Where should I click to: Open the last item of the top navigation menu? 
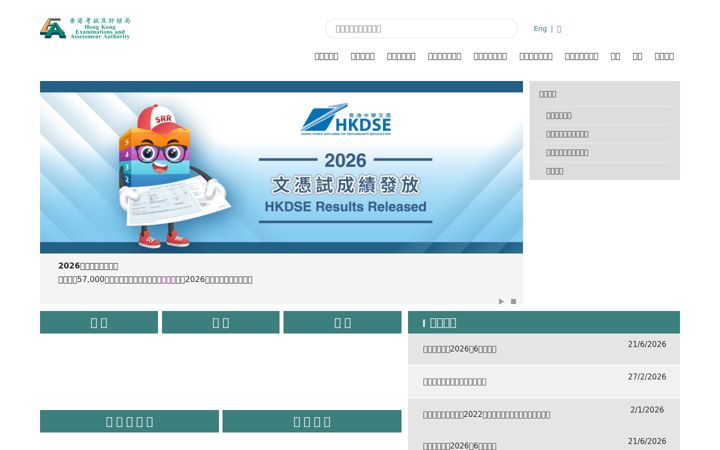tap(664, 56)
